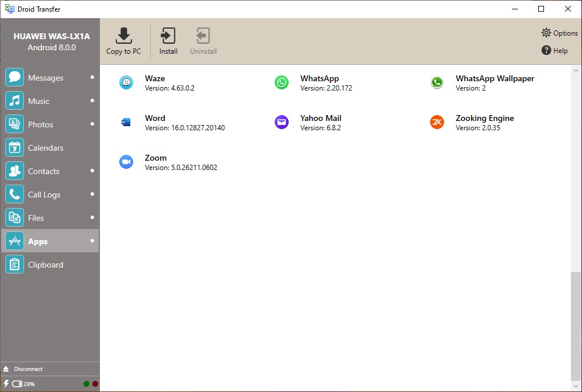
Task: Click the red status indicator dot
Action: coord(95,384)
